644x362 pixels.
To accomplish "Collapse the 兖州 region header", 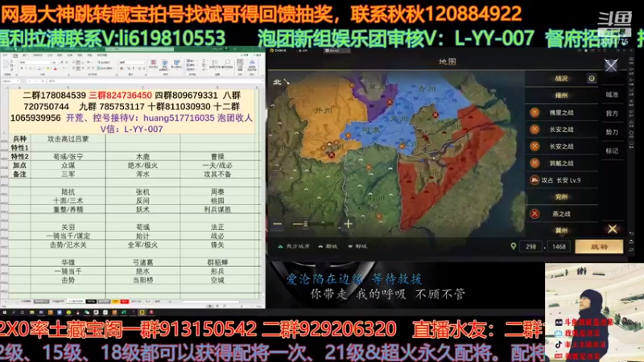I will (x=561, y=197).
